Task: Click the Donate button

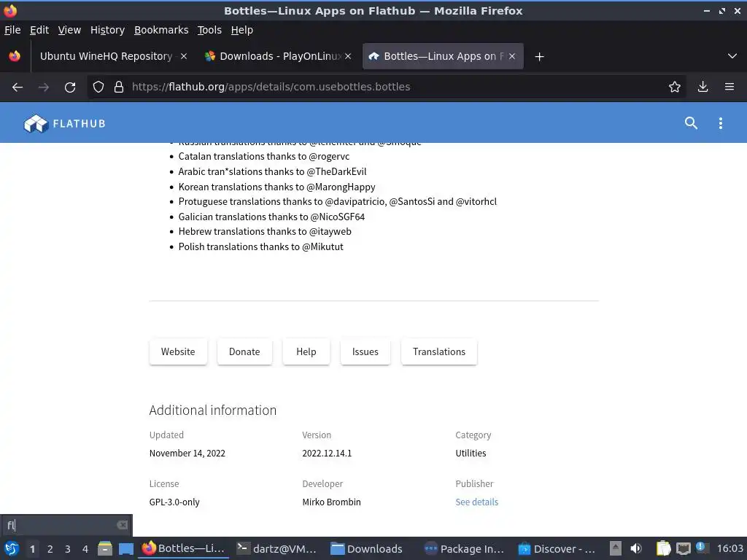Action: pos(244,352)
